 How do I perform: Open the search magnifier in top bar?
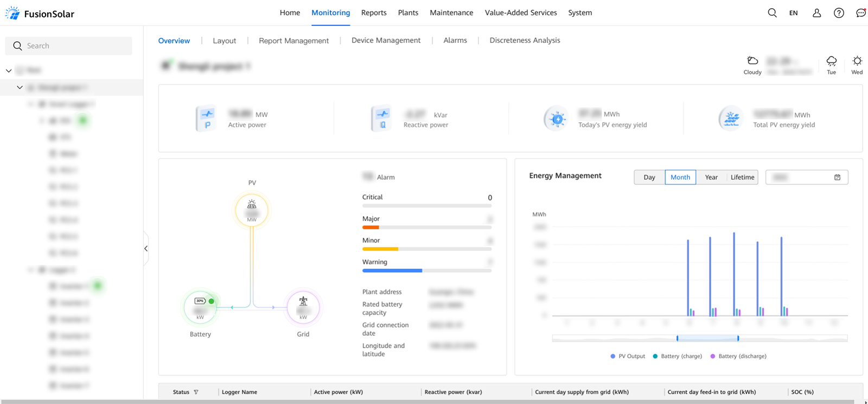772,13
